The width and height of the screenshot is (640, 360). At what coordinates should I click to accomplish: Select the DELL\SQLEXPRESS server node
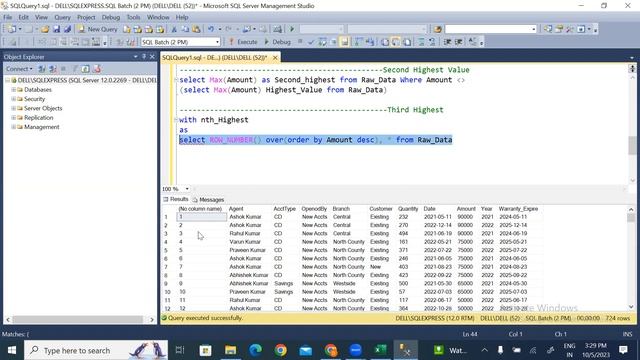pyautogui.click(x=84, y=80)
